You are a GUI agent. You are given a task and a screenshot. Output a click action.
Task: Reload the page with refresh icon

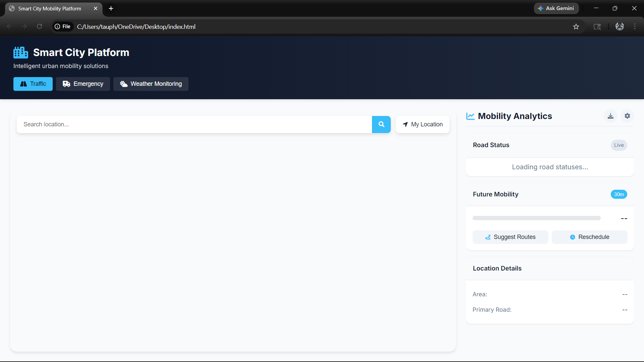click(x=40, y=26)
